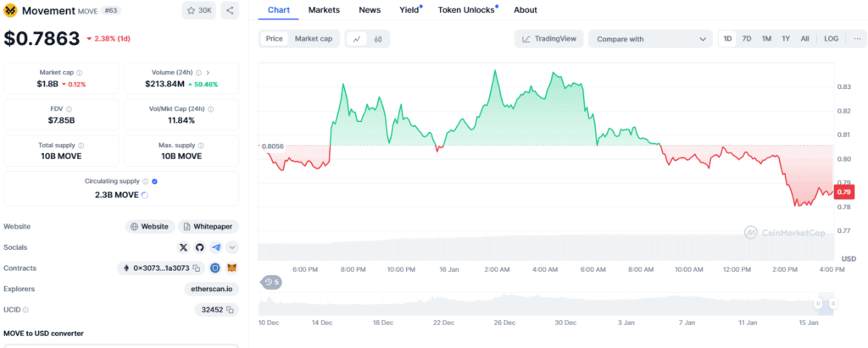868x348 pixels.
Task: Click the $213.84M volume value
Action: pyautogui.click(x=164, y=84)
